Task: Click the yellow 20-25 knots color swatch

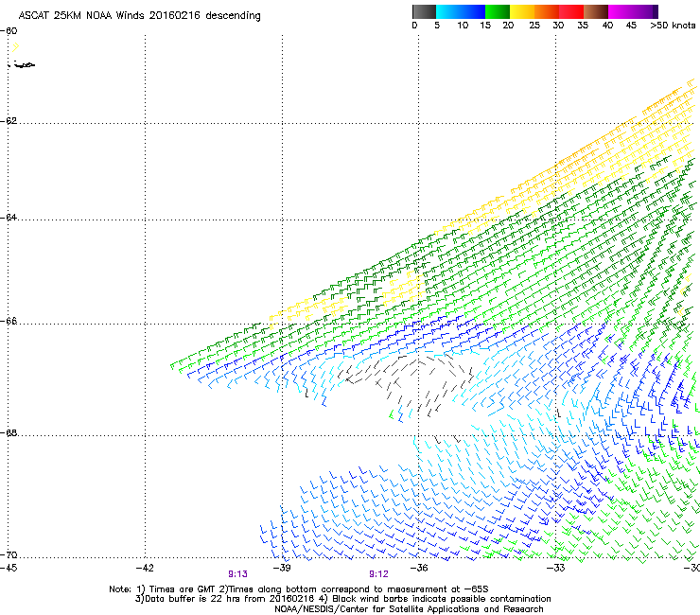Action: click(x=522, y=11)
